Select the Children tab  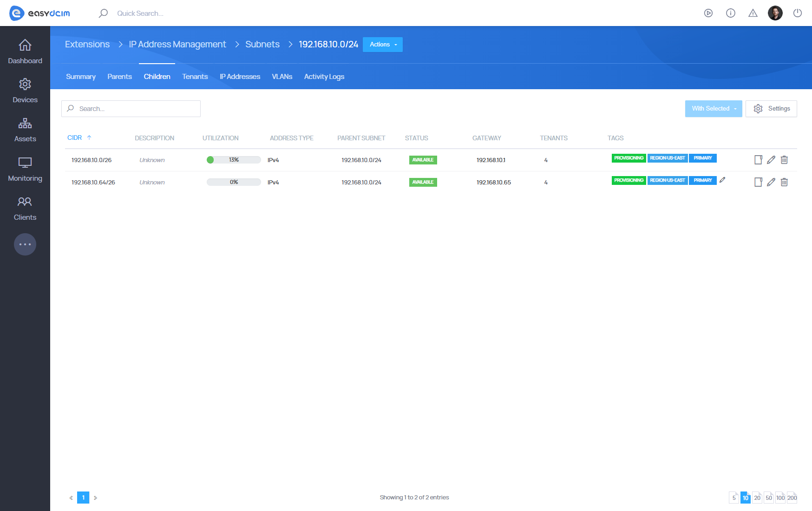point(157,77)
